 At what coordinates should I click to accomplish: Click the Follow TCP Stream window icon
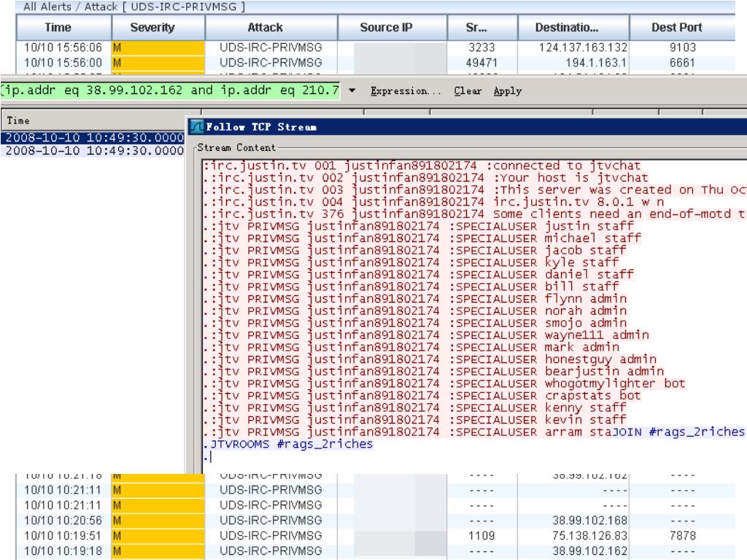(197, 127)
